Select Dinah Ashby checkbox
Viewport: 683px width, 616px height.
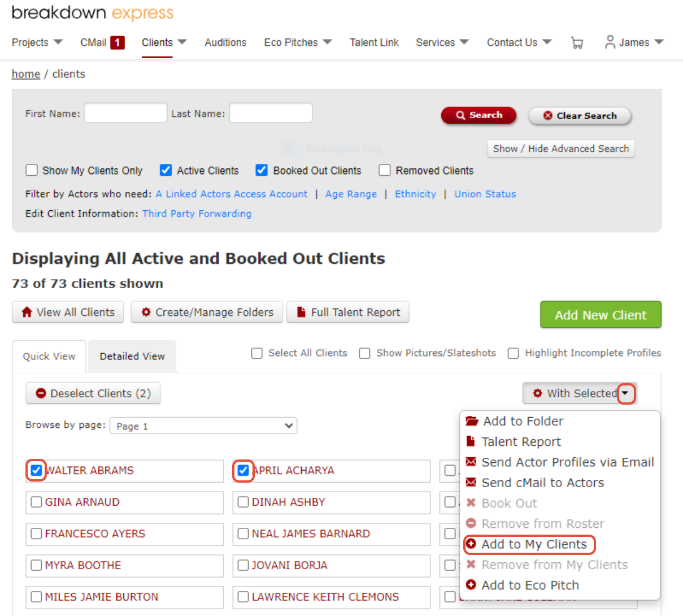(x=243, y=502)
